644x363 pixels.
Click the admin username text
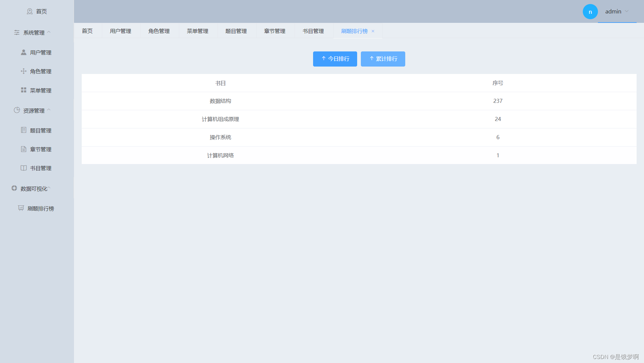click(613, 11)
